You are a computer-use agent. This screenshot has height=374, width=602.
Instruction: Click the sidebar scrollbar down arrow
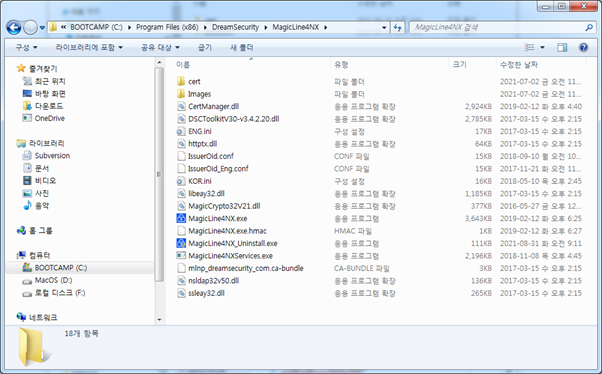click(x=159, y=319)
